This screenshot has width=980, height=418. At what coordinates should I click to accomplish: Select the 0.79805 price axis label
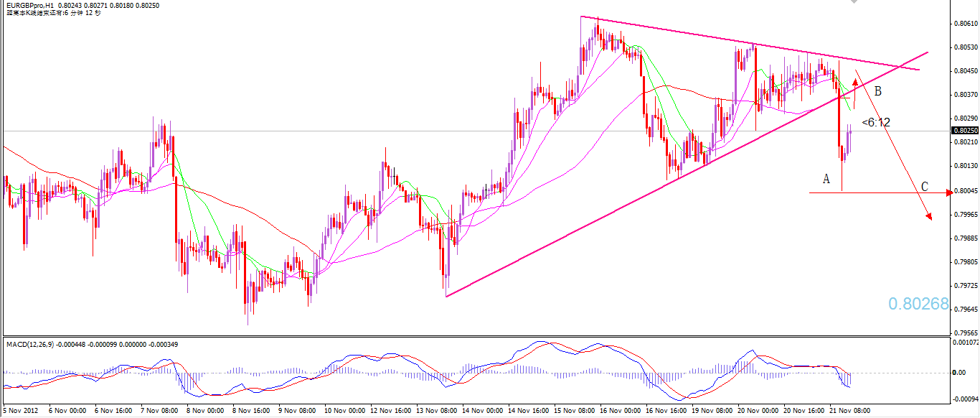965,262
